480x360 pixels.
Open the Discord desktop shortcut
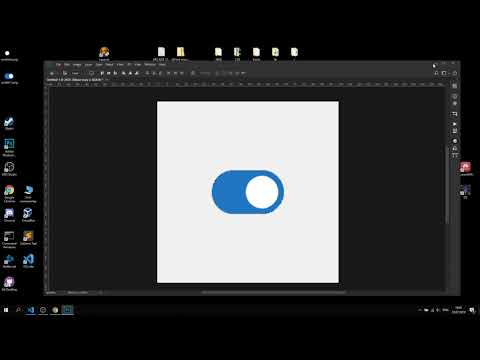9,215
